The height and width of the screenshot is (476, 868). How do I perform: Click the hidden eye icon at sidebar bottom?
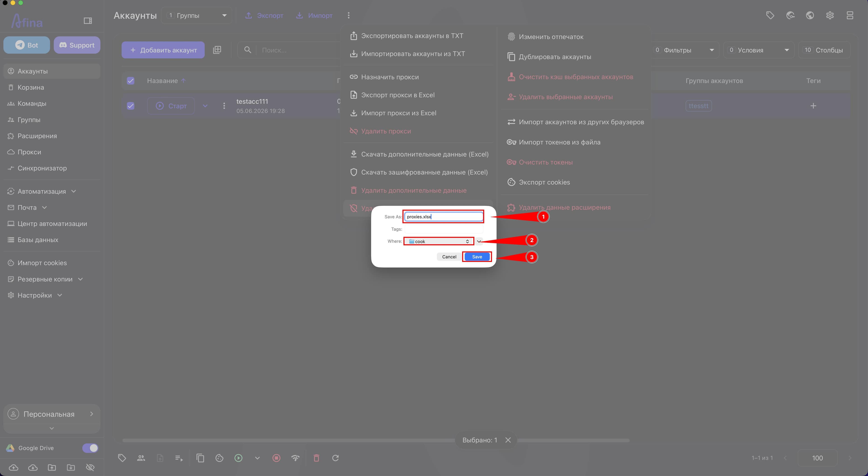90,467
